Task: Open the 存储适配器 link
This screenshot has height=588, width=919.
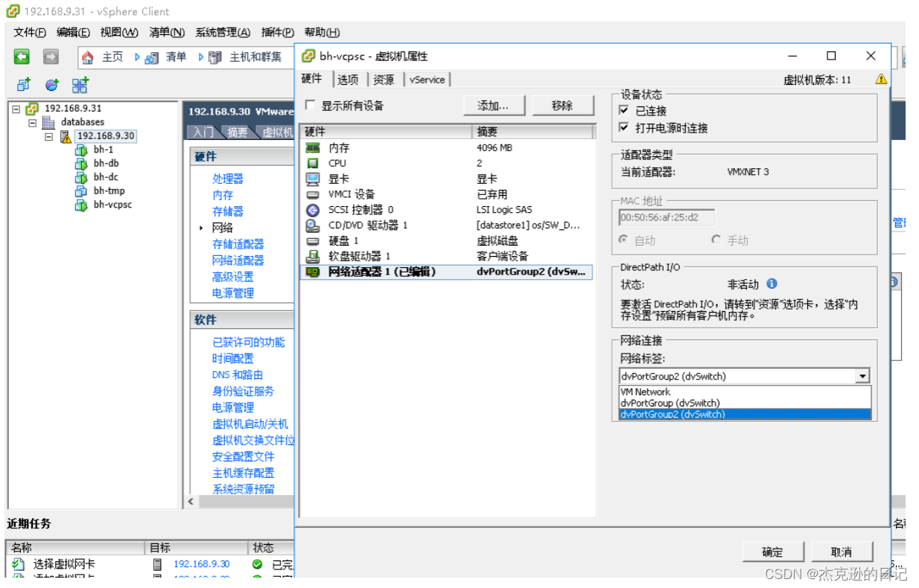Action: coord(238,244)
